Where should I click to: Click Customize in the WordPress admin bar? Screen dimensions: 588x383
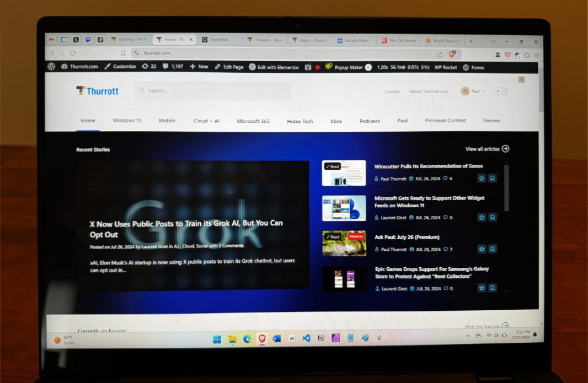coord(120,66)
